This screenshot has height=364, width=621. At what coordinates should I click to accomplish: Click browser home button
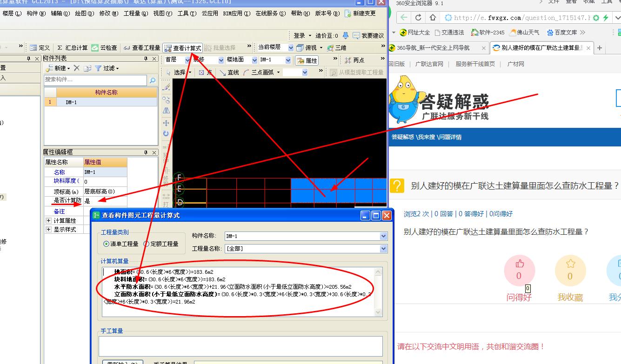coord(433,18)
